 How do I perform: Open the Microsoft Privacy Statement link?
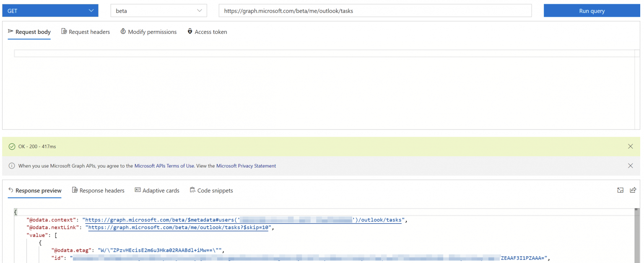(246, 166)
